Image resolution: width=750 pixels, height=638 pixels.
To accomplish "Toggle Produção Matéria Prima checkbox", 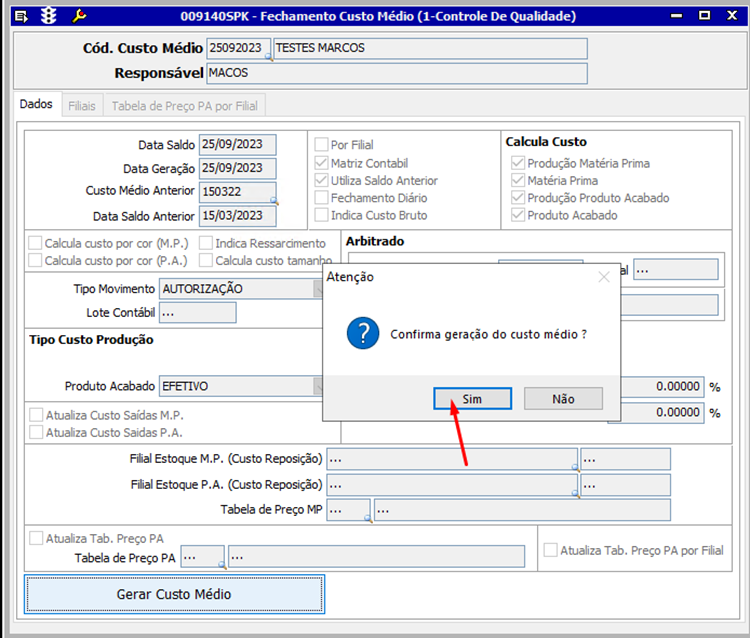I will (518, 163).
